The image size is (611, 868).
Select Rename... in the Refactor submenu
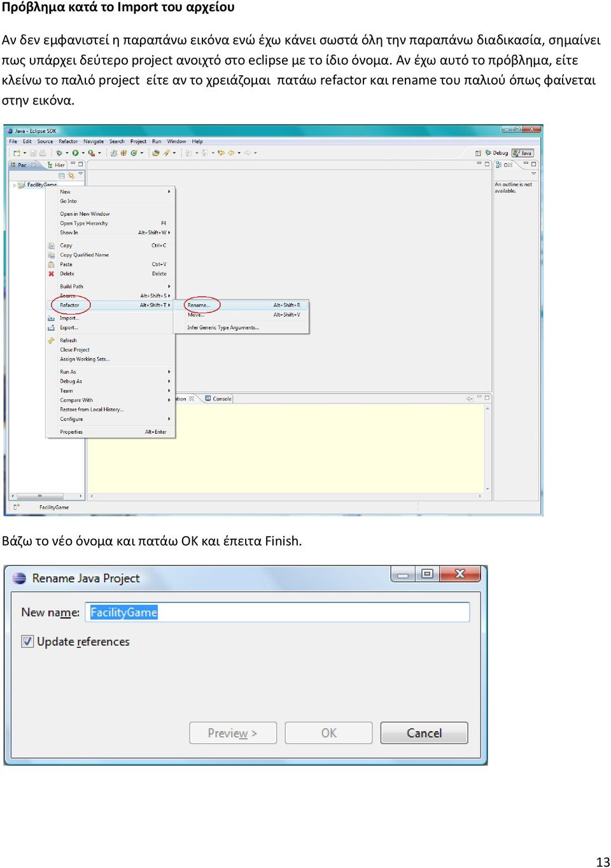point(241,305)
